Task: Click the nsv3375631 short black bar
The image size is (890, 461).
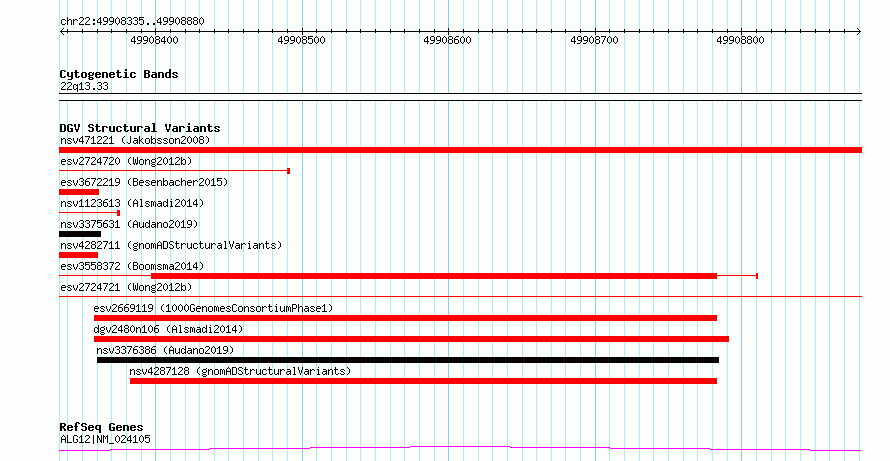Action: (x=80, y=234)
